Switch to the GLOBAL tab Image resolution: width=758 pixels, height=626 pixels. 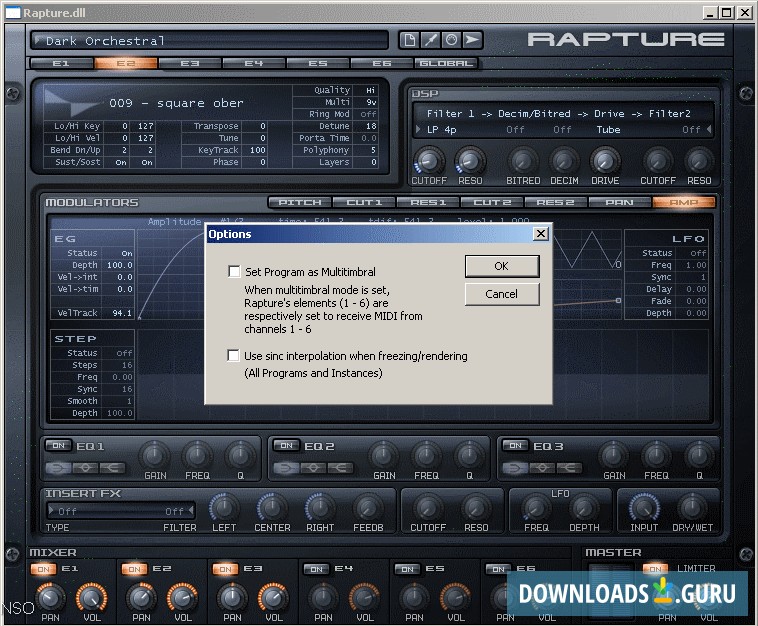point(445,63)
